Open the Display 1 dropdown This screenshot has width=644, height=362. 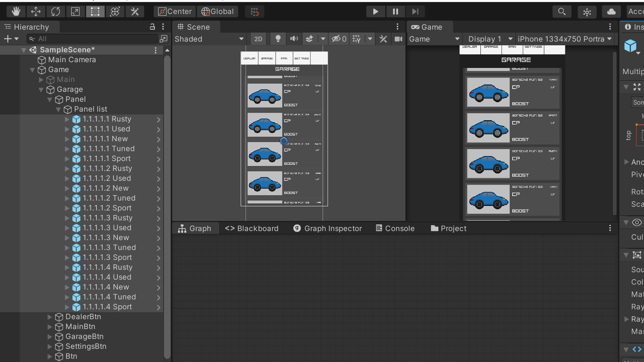point(490,39)
